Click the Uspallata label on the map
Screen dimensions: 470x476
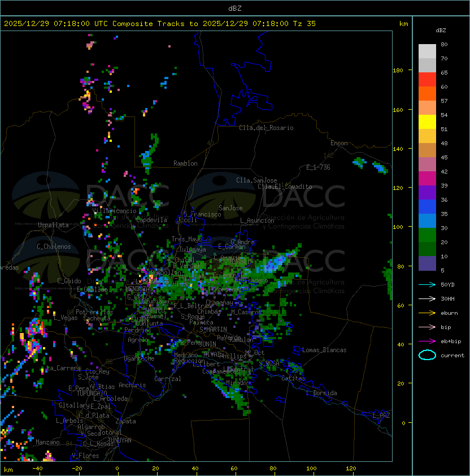(53, 225)
